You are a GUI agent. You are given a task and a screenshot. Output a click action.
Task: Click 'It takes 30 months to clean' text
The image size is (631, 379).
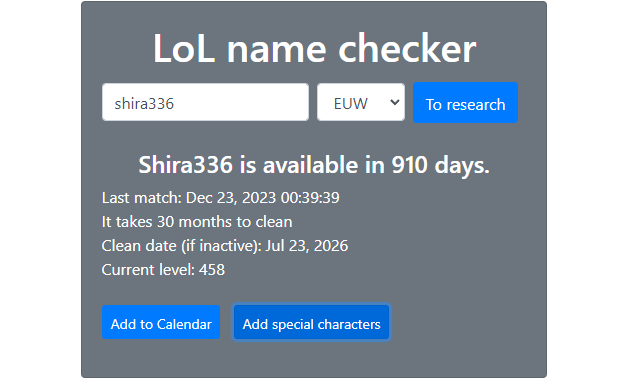pos(197,222)
